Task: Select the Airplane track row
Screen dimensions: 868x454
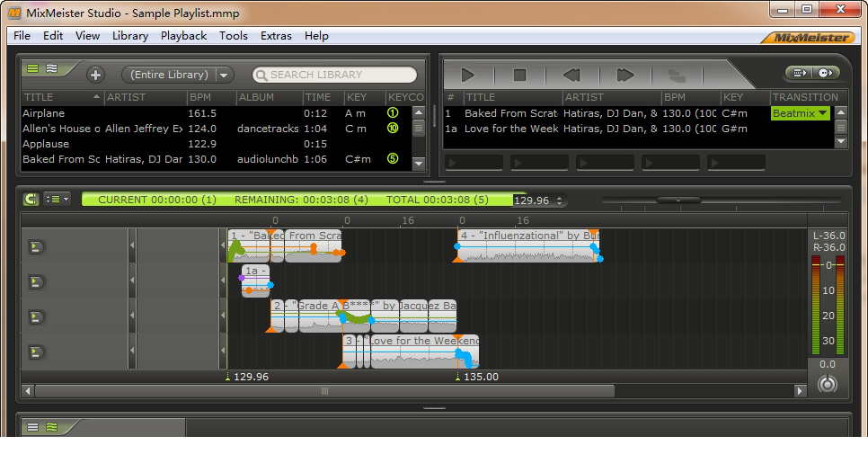Action: point(216,113)
